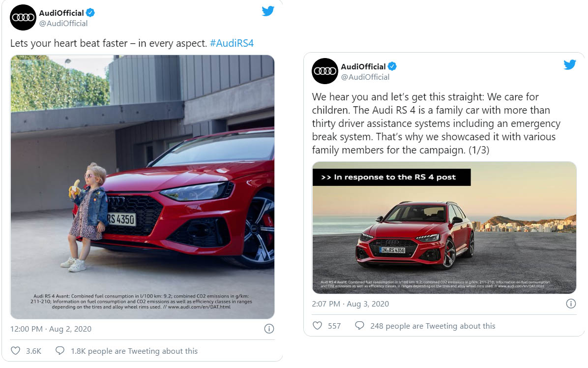Click AudiOfficial display name in left tweet
Screen dimensions: 588x368
coord(62,13)
